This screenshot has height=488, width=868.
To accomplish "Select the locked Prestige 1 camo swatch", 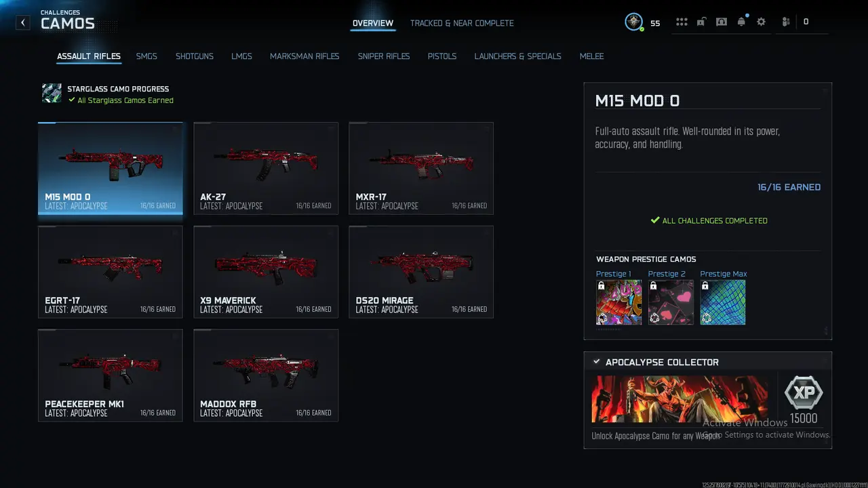I will [x=618, y=302].
